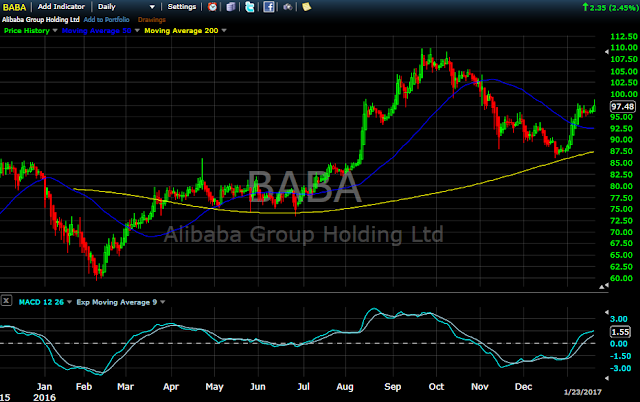Click the Jan 2016 axis label
The width and height of the screenshot is (640, 402).
[44, 392]
